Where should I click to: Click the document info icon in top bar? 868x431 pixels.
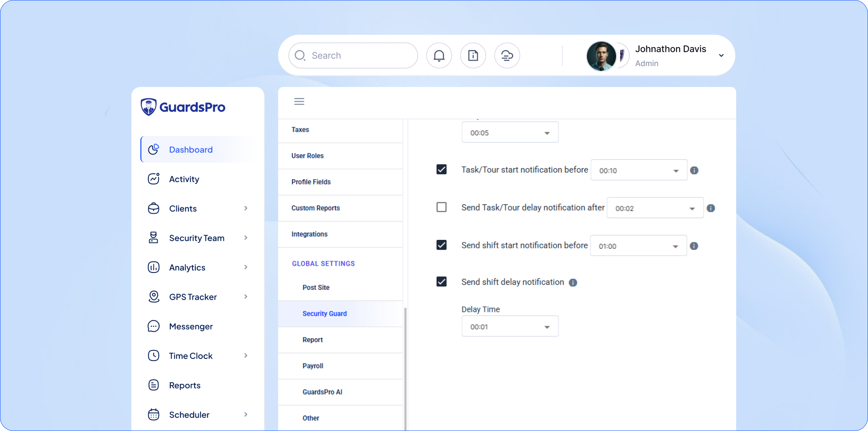pyautogui.click(x=473, y=56)
